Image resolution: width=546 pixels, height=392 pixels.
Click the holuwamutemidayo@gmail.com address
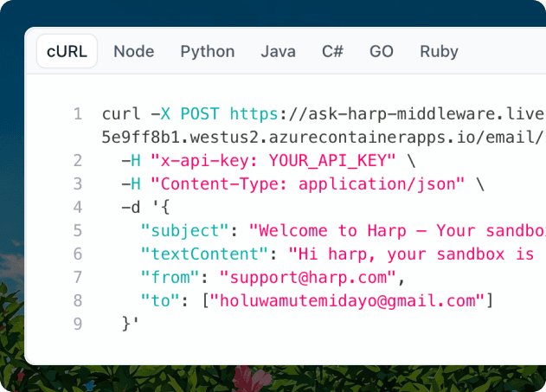[x=347, y=301]
